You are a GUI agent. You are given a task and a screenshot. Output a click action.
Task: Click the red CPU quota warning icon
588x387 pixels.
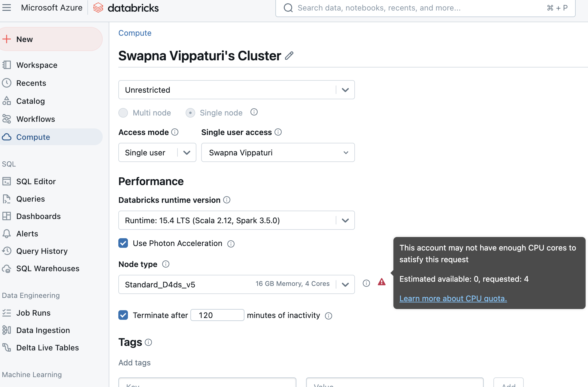point(381,282)
